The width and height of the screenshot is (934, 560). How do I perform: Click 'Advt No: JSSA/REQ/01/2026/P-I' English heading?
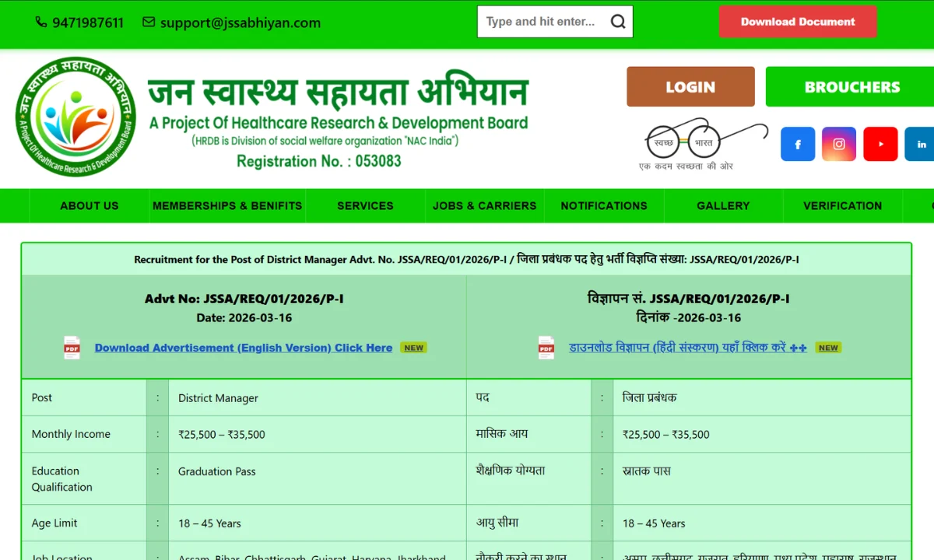pyautogui.click(x=244, y=299)
